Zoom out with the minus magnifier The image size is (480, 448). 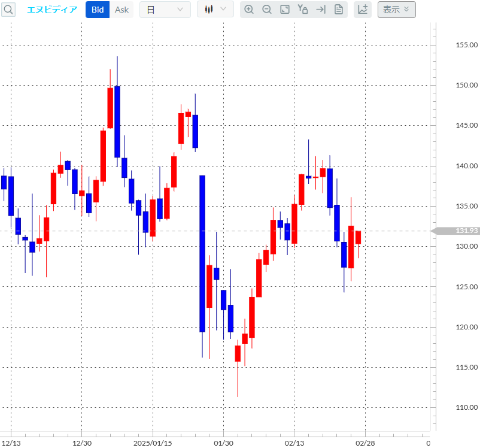[267, 10]
